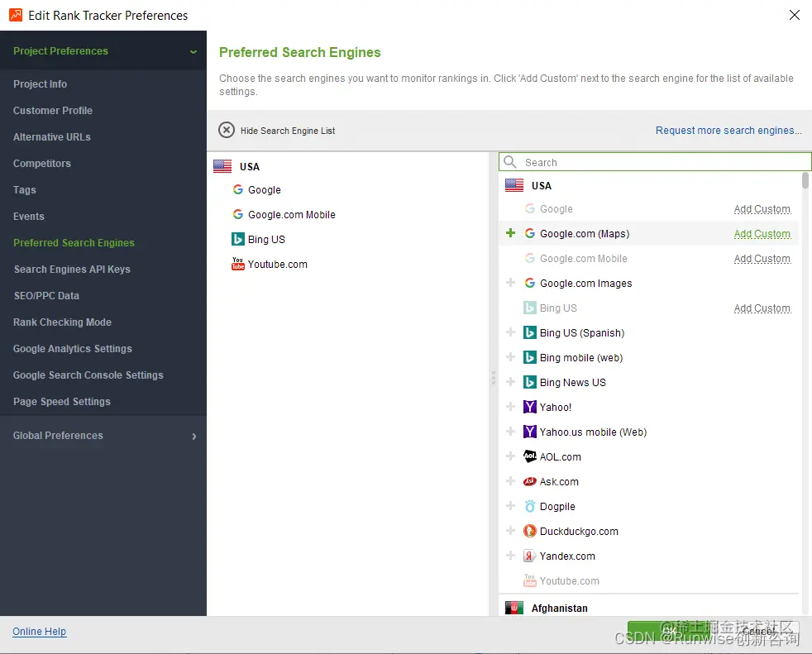Click the panel splitter handle dots

(x=493, y=378)
